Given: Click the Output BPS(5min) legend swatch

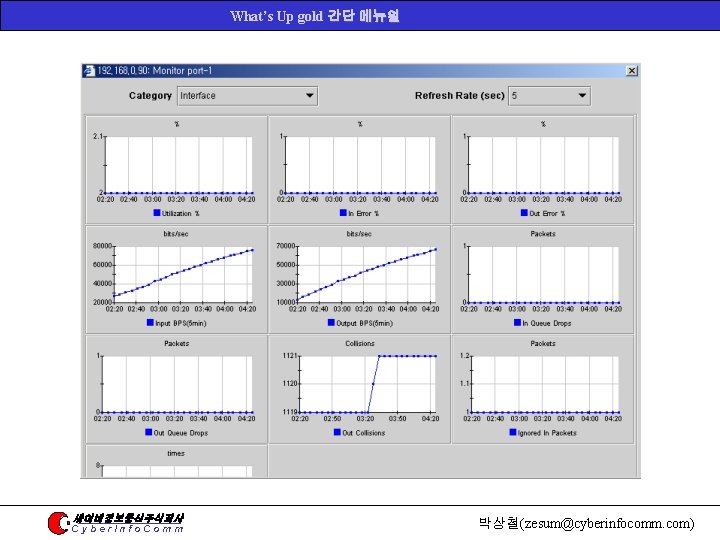Looking at the screenshot, I should [x=331, y=322].
